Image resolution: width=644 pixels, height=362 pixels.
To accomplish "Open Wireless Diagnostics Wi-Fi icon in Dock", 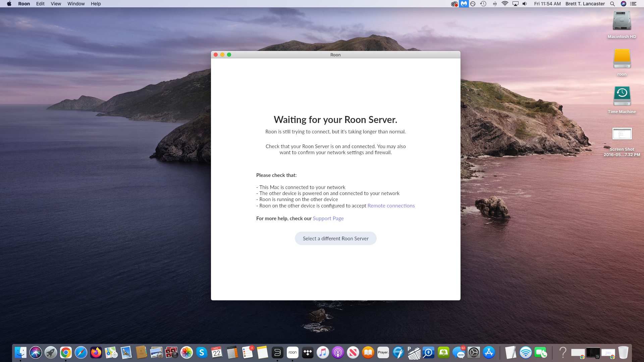I will pos(526,352).
